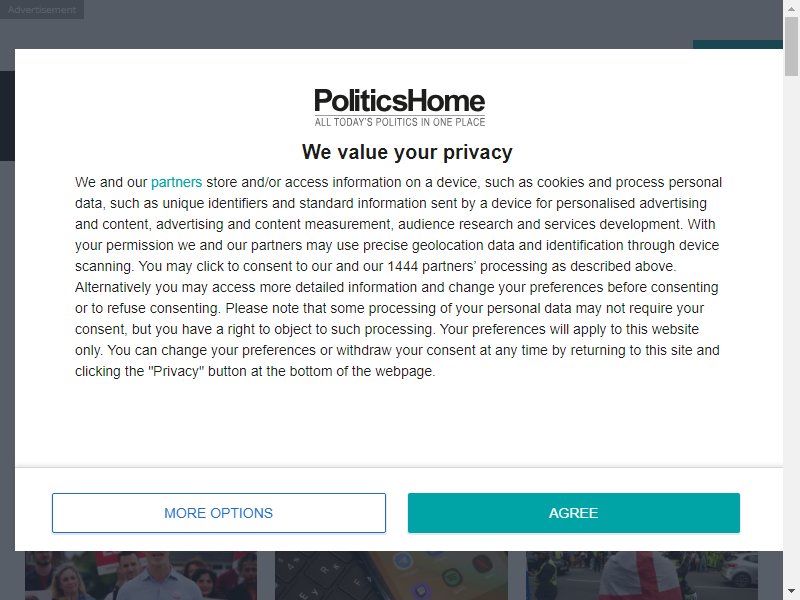Click the All Today's Politics tagline
This screenshot has width=800, height=600.
[x=399, y=122]
